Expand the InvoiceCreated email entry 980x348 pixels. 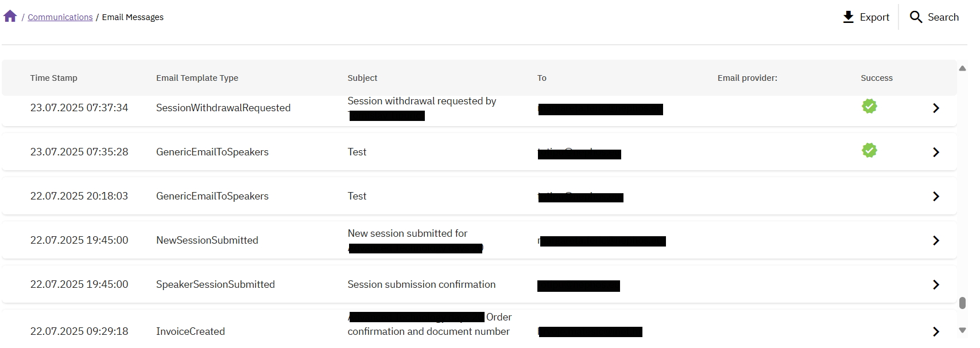[936, 331]
